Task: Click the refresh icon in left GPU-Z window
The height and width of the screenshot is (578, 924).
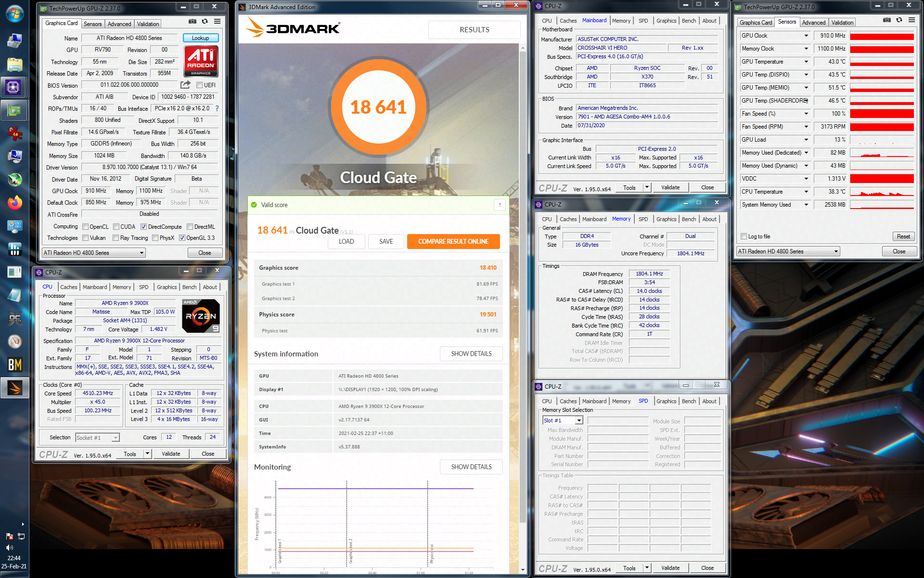Action: pyautogui.click(x=205, y=22)
